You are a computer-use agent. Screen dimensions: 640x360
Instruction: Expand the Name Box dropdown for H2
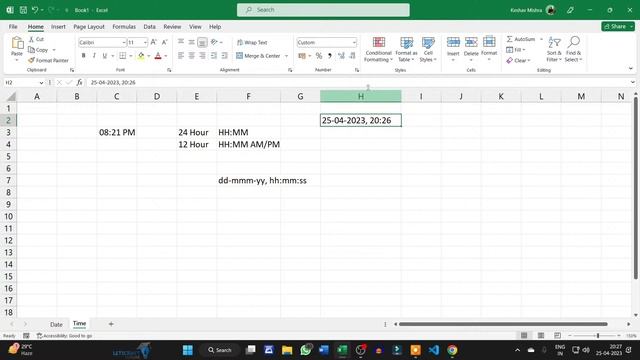(x=41, y=83)
